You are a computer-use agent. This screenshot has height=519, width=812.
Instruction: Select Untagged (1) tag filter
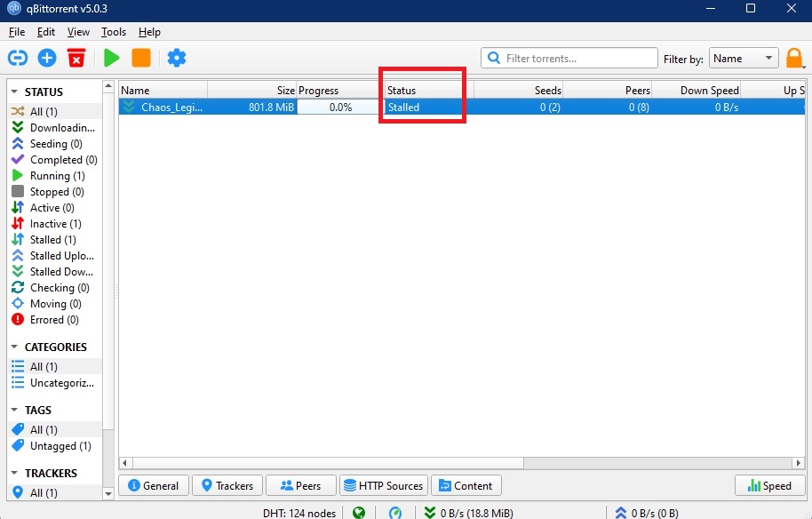tap(54, 446)
